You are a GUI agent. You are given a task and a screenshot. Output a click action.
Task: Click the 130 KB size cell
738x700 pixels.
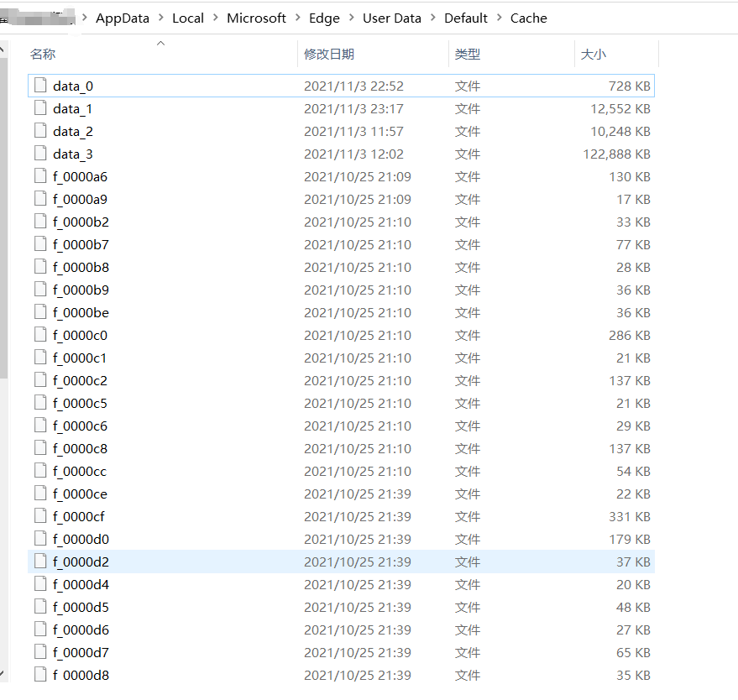(x=630, y=177)
